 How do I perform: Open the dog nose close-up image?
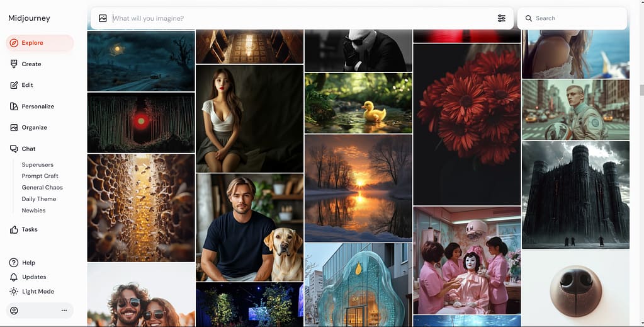575,289
